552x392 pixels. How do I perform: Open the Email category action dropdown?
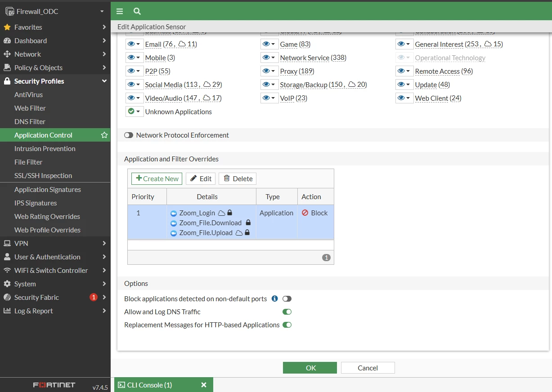click(x=134, y=44)
